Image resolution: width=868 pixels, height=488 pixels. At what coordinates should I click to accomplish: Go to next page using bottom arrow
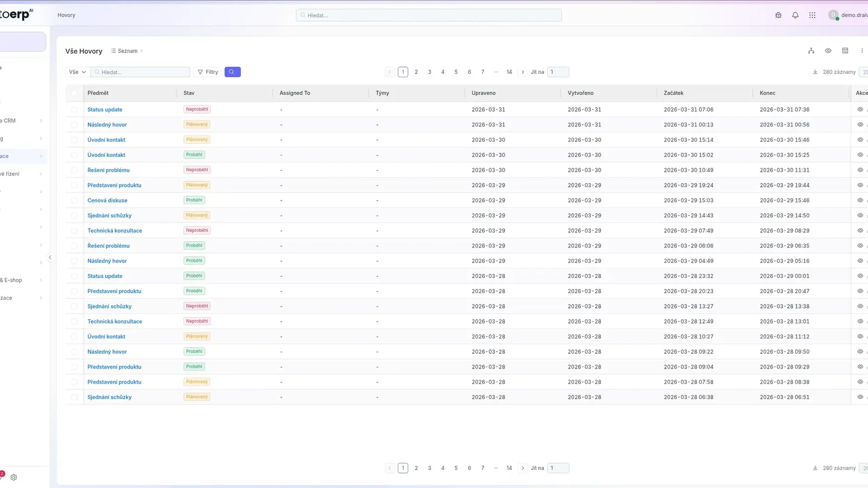pyautogui.click(x=523, y=468)
